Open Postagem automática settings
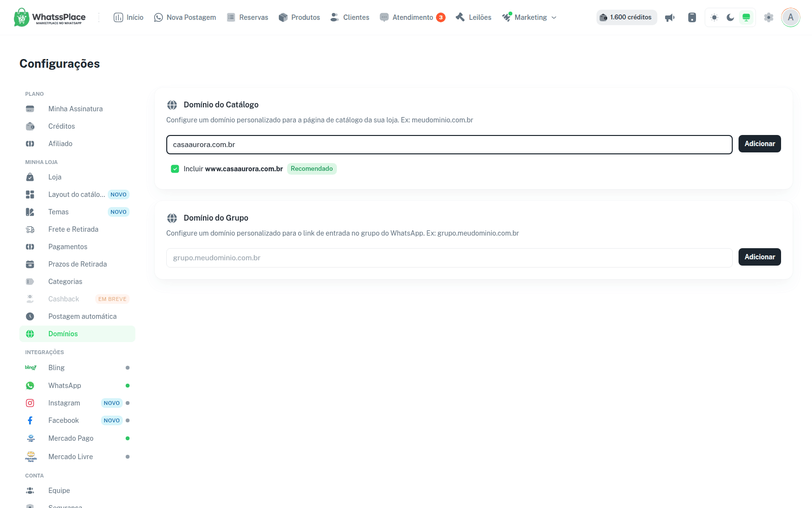The width and height of the screenshot is (812, 508). [77, 316]
